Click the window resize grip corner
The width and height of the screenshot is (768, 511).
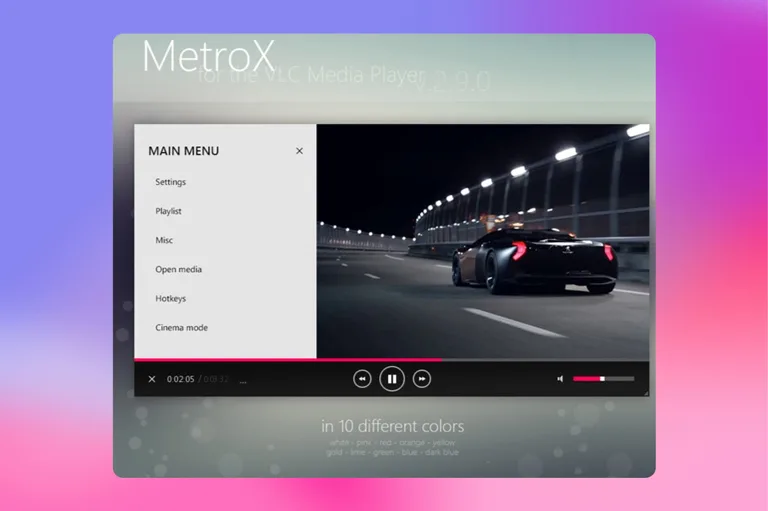[x=646, y=393]
